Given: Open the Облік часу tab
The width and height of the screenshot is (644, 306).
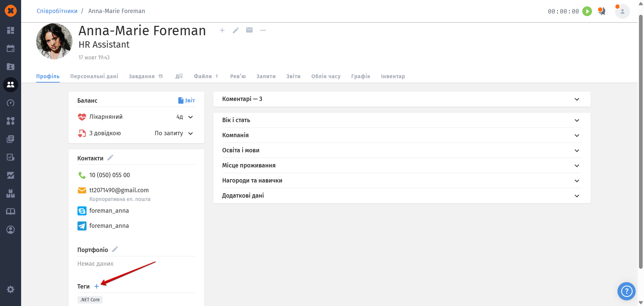Looking at the screenshot, I should coord(326,76).
